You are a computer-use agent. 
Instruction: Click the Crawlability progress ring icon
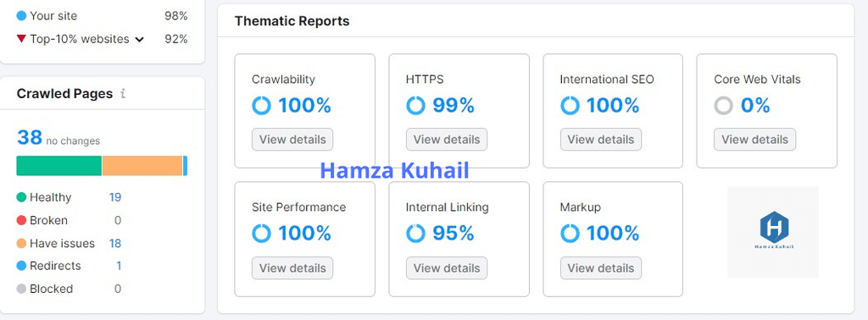point(261,105)
